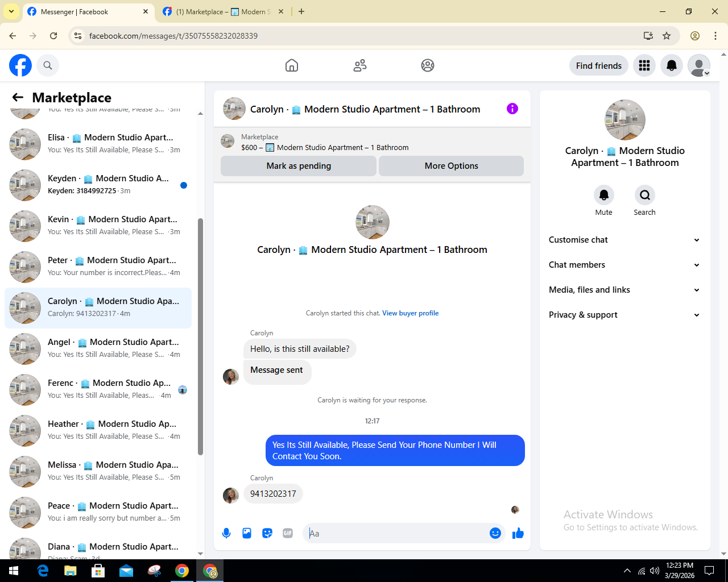The width and height of the screenshot is (728, 582).
Task: Click the Find friends button
Action: click(599, 65)
